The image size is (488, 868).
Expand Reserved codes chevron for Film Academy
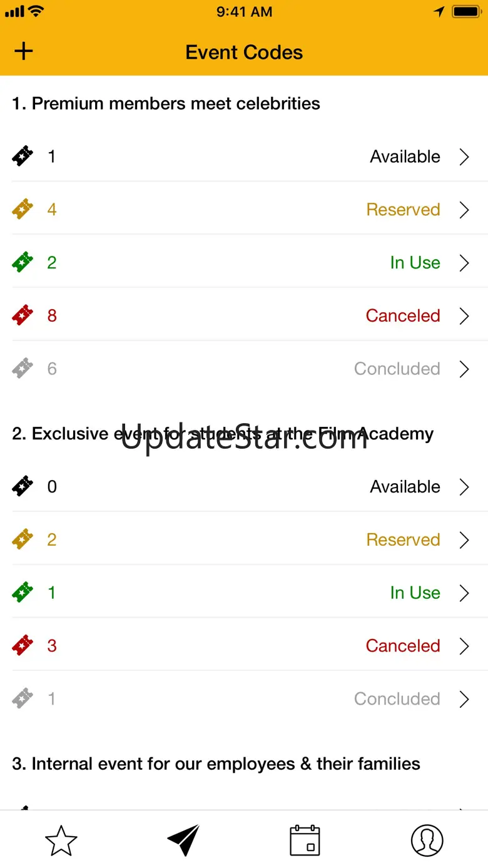[464, 539]
